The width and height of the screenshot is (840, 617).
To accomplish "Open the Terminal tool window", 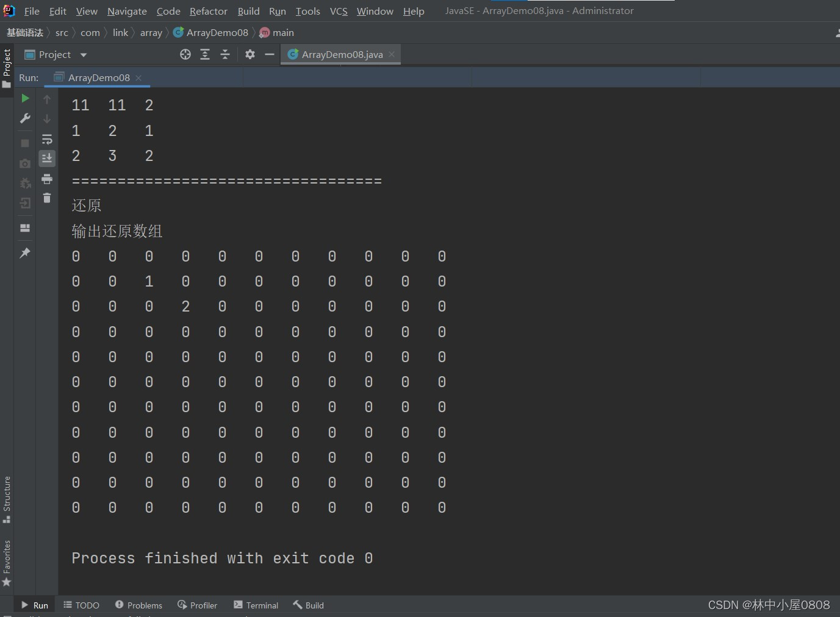I will (256, 605).
